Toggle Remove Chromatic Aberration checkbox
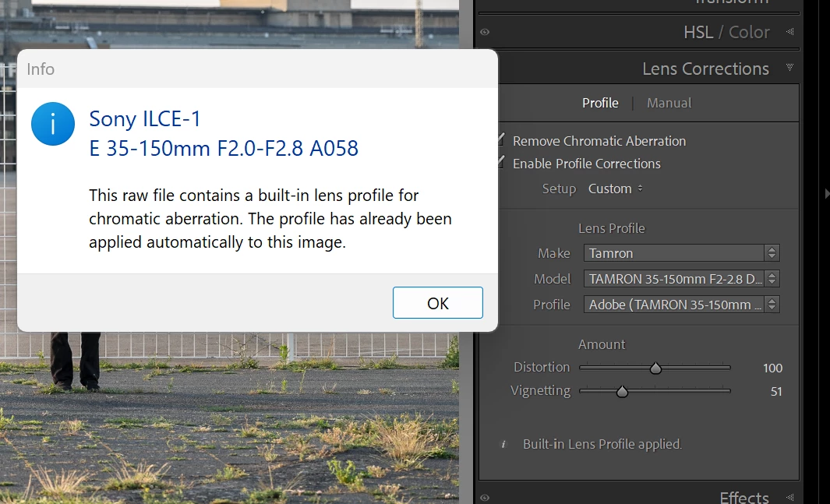This screenshot has width=830, height=504. 501,139
